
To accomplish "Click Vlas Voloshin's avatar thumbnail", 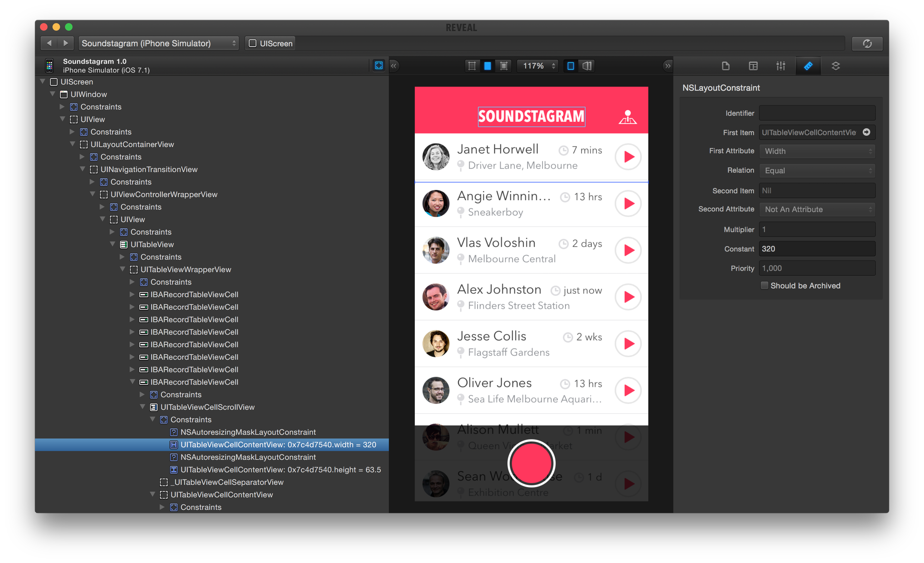I will (436, 250).
